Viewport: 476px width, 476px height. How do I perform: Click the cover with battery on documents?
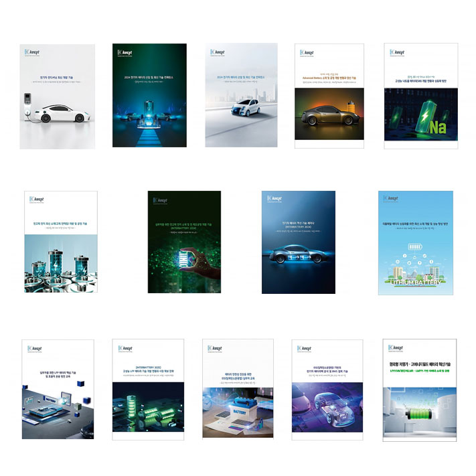(238, 389)
